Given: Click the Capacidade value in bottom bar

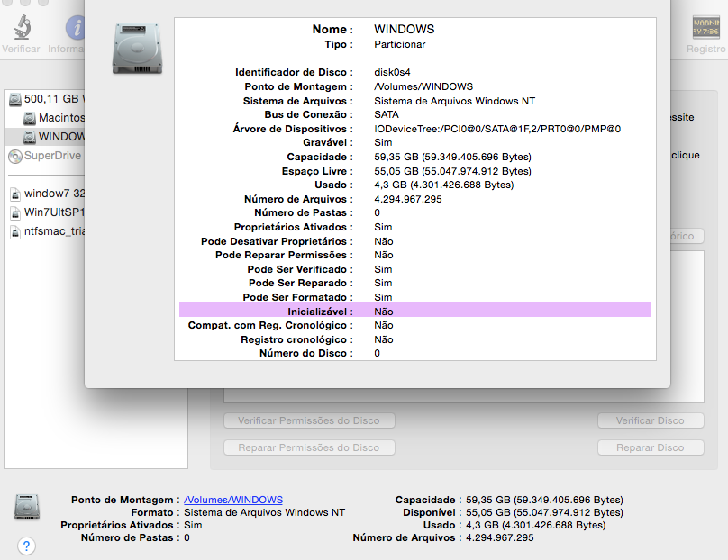Looking at the screenshot, I should [x=544, y=500].
